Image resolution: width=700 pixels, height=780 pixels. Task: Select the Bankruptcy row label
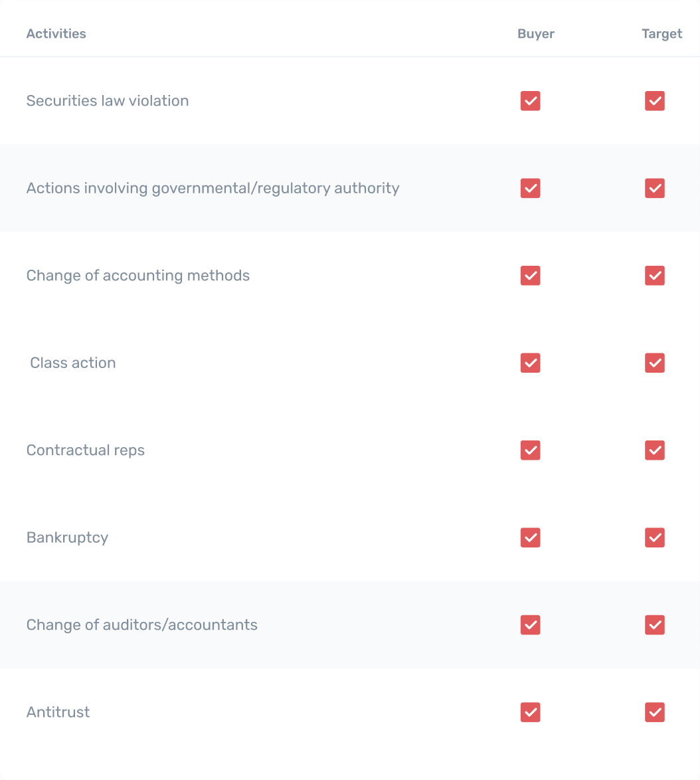click(x=67, y=537)
